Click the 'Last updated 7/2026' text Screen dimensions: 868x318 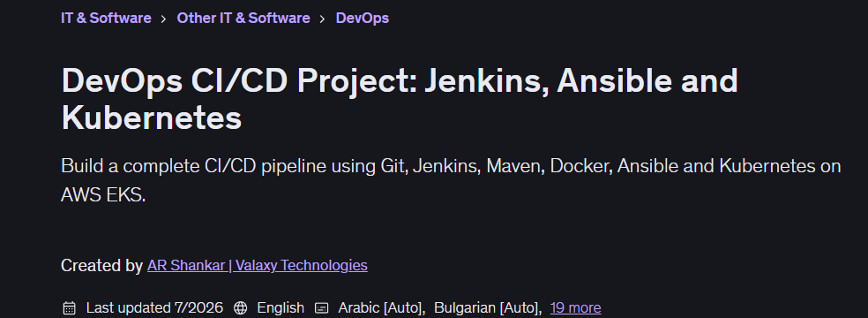(x=154, y=307)
